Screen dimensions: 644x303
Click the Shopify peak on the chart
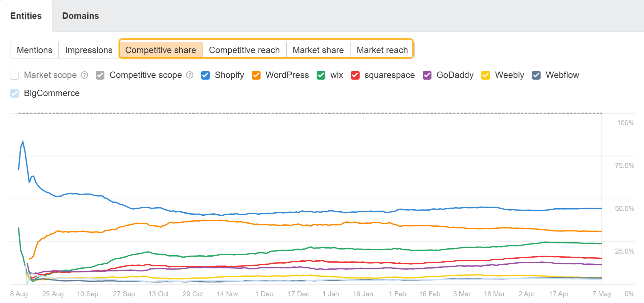(23, 142)
